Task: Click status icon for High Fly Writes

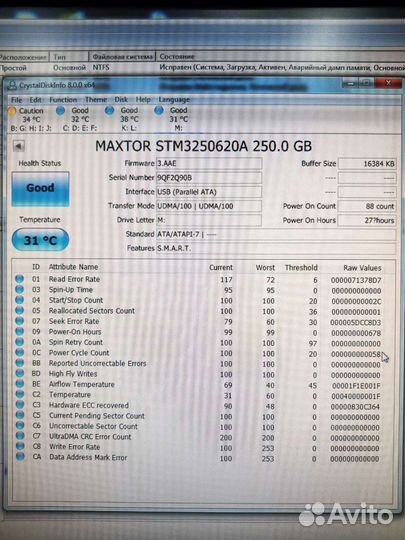Action: click(20, 374)
